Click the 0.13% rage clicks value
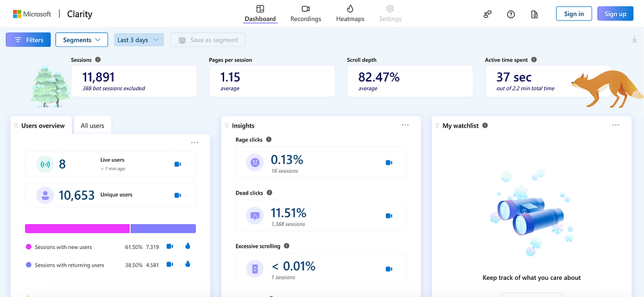The image size is (644, 297). pos(287,160)
